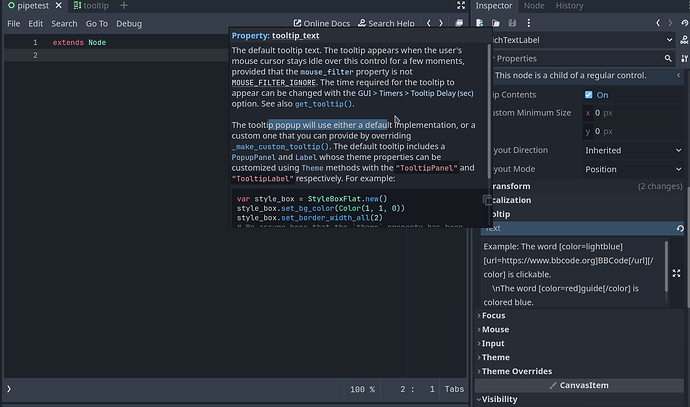Expand the Input section
The width and height of the screenshot is (690, 407).
(580, 344)
